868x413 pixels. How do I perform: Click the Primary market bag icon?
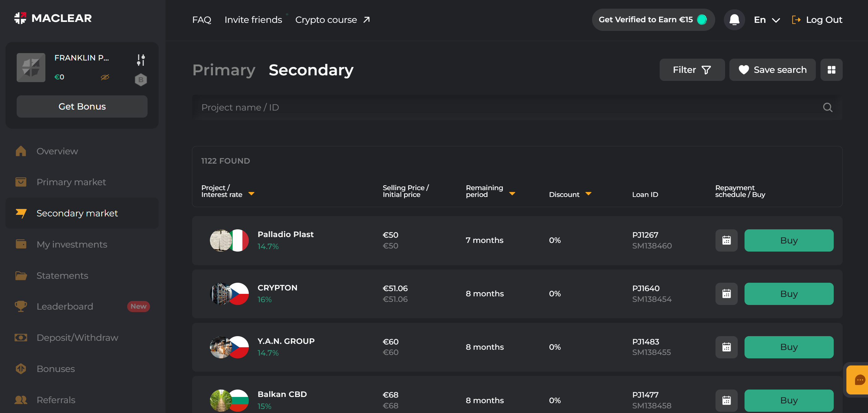pos(21,182)
